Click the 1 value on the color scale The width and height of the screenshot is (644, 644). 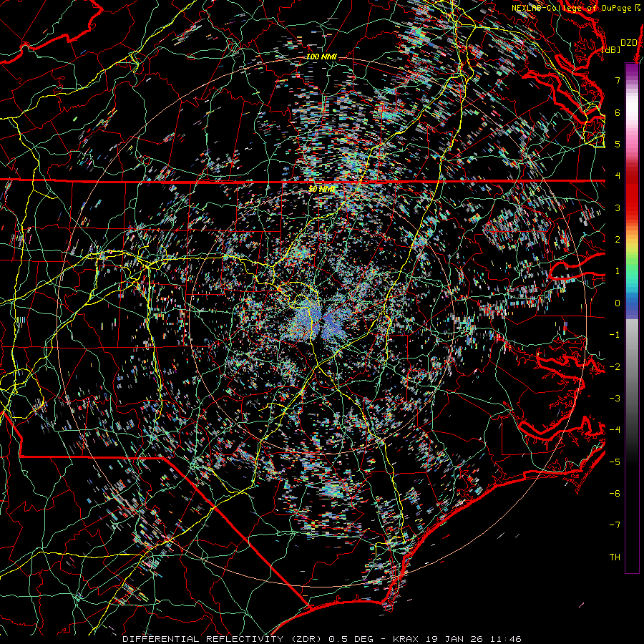618,271
